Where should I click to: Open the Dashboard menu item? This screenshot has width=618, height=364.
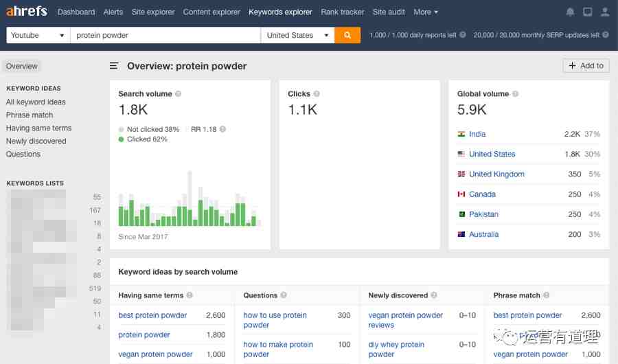click(76, 12)
